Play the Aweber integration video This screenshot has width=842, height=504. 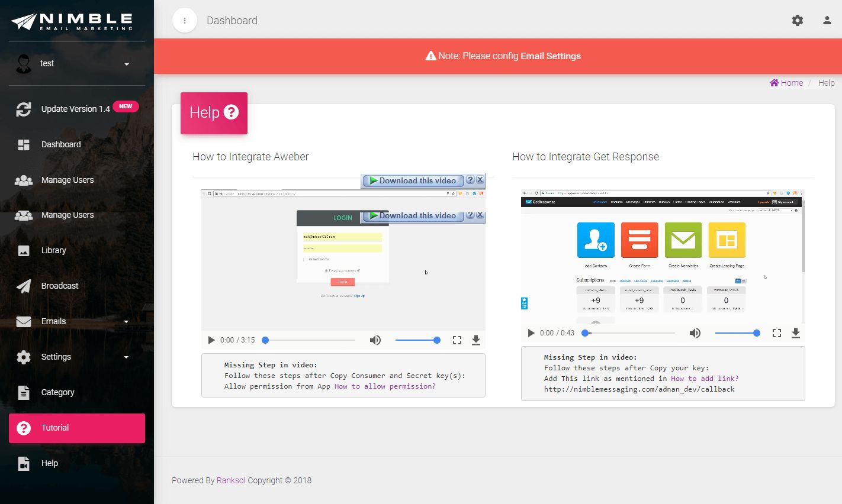211,340
